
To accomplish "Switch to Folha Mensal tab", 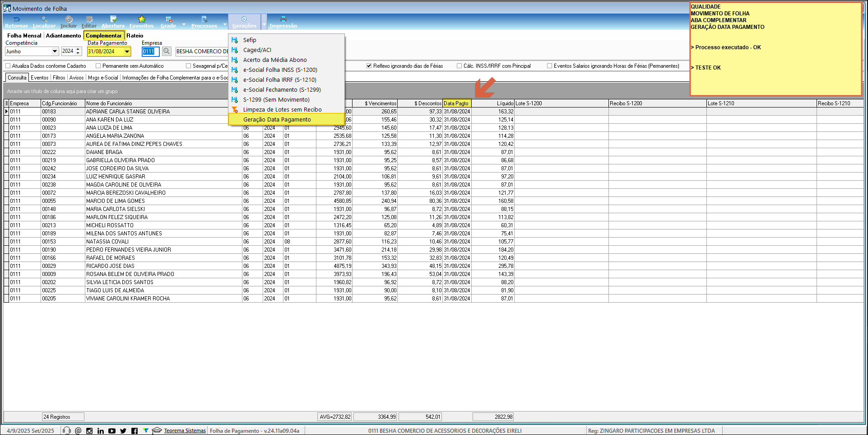I will click(x=24, y=36).
